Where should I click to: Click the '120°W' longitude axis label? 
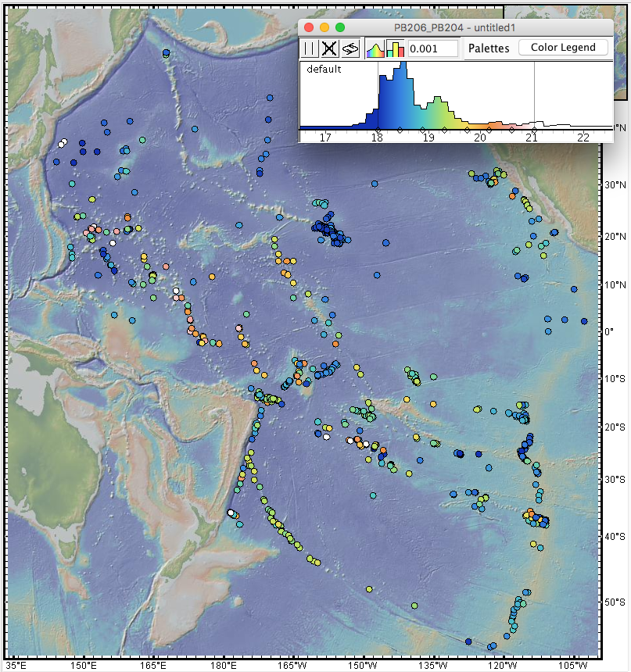click(503, 666)
